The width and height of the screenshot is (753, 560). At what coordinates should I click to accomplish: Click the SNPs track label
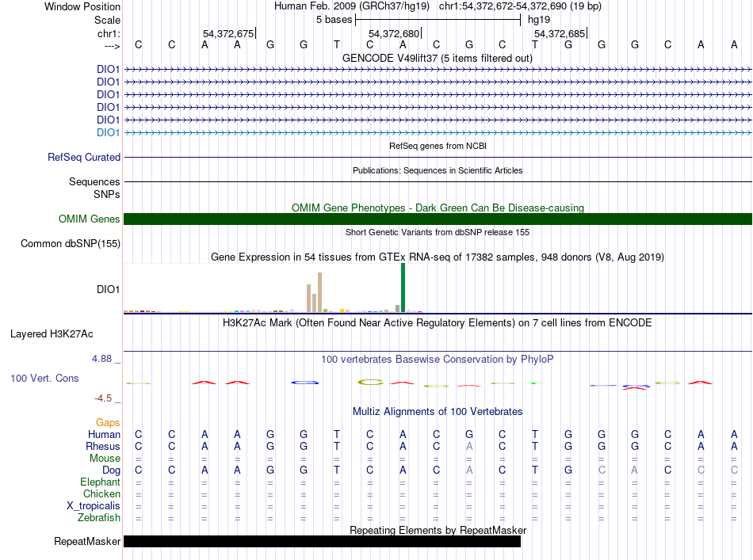pyautogui.click(x=107, y=194)
